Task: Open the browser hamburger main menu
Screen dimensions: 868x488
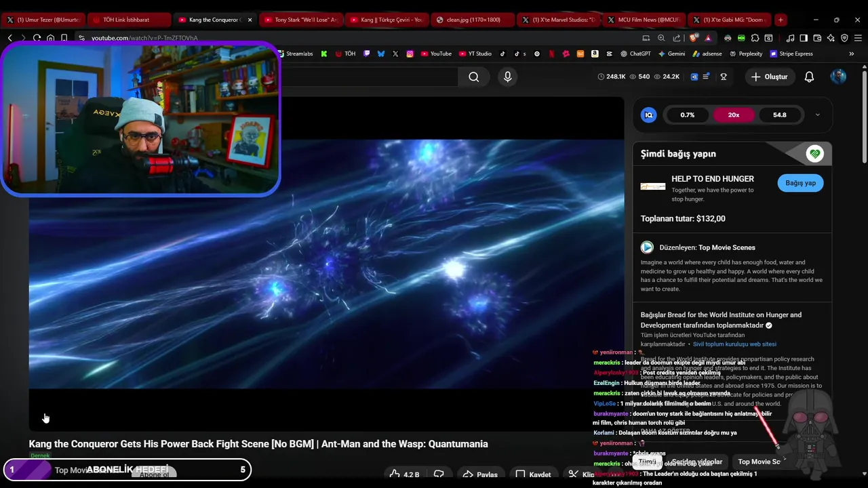Action: (x=858, y=38)
